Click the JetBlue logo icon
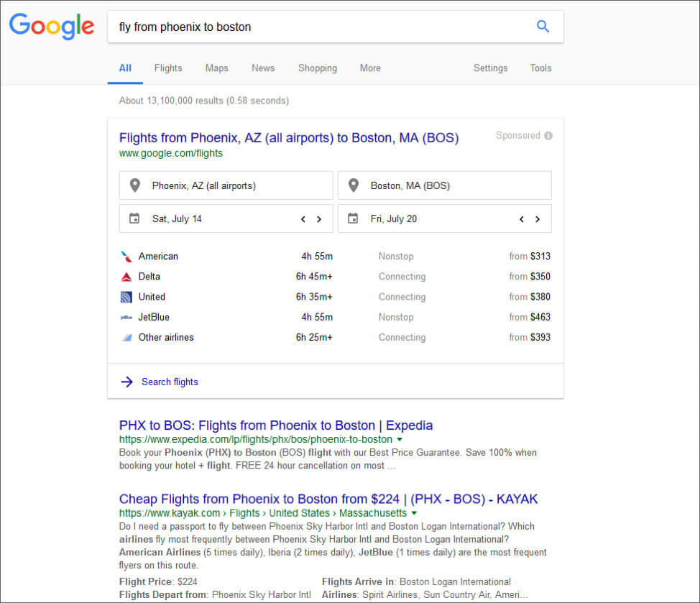Screen dimensions: 700x603 pyautogui.click(x=126, y=318)
